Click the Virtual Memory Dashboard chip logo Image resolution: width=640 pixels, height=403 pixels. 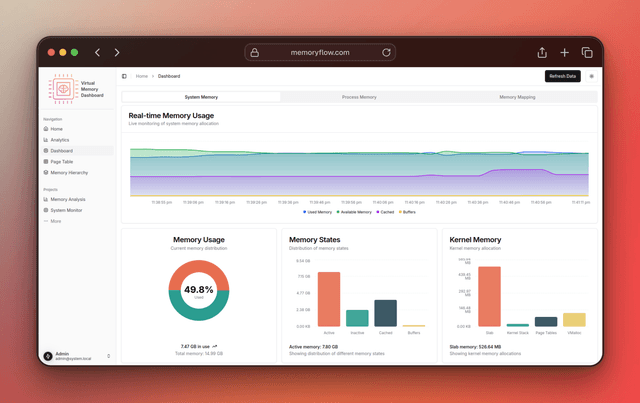click(x=63, y=89)
